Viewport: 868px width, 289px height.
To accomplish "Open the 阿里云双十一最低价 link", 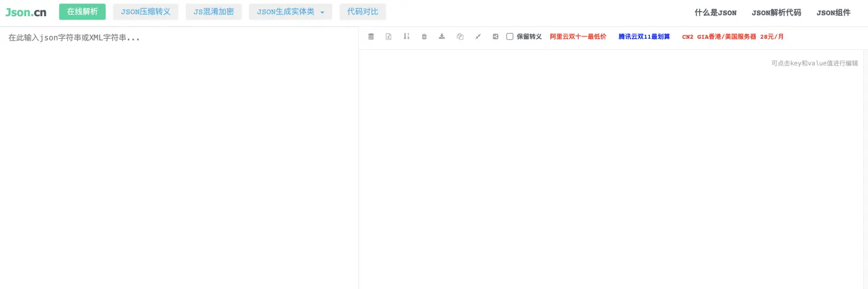I will point(578,36).
